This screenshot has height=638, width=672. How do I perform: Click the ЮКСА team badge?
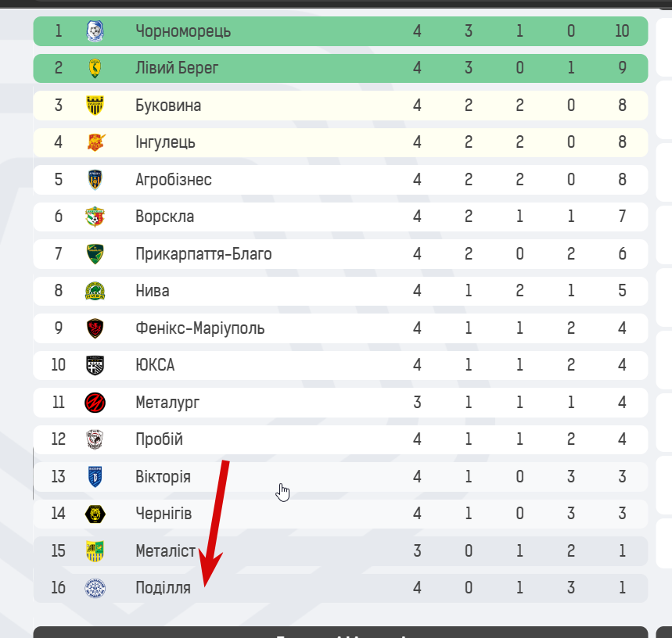click(x=95, y=365)
